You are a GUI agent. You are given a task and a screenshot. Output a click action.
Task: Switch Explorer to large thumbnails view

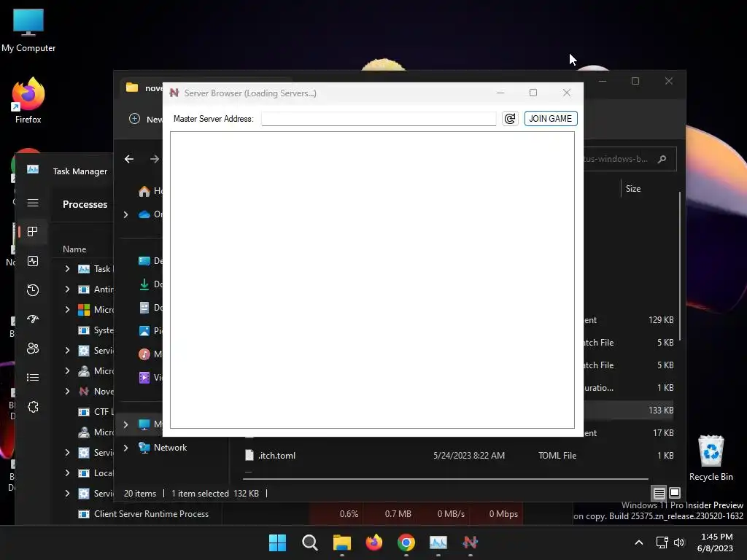(x=675, y=493)
